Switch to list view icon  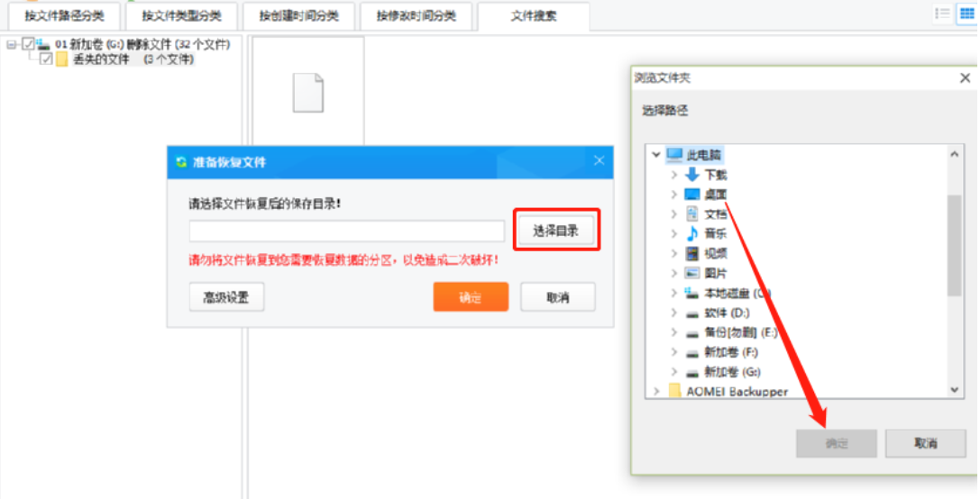click(x=942, y=14)
